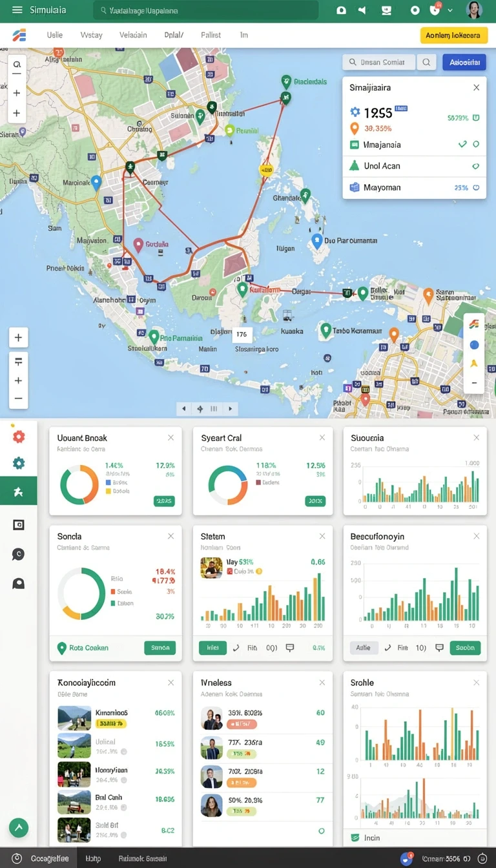Expand the dropdown chevron in top header
The width and height of the screenshot is (496, 868).
tap(450, 10)
